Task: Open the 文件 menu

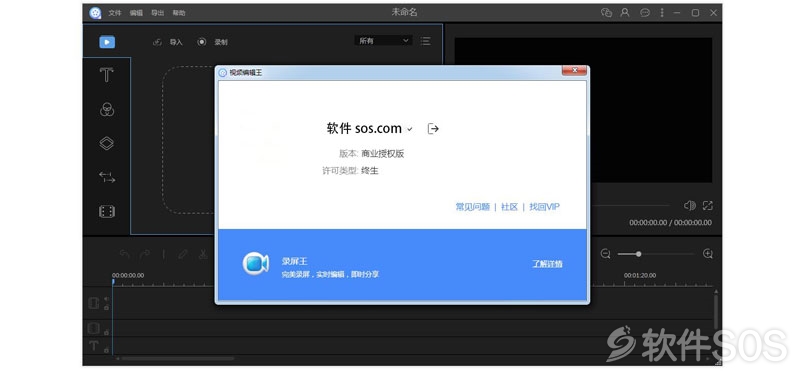Action: click(x=115, y=13)
